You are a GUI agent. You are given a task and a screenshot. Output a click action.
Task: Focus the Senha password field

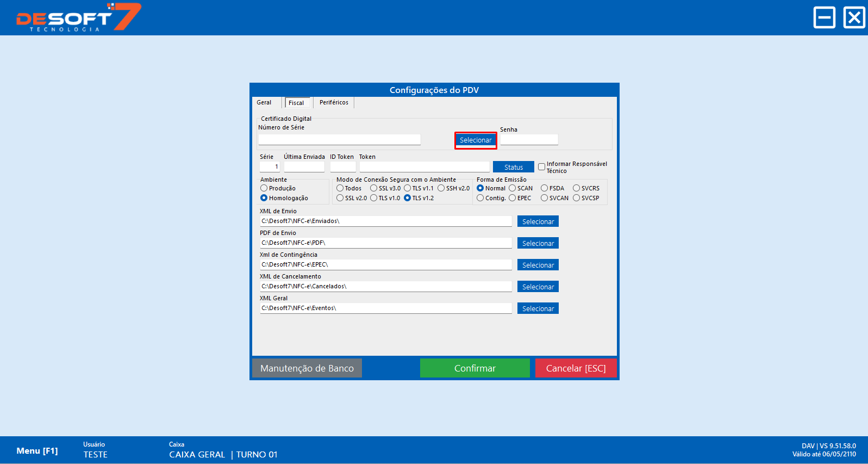(x=529, y=140)
